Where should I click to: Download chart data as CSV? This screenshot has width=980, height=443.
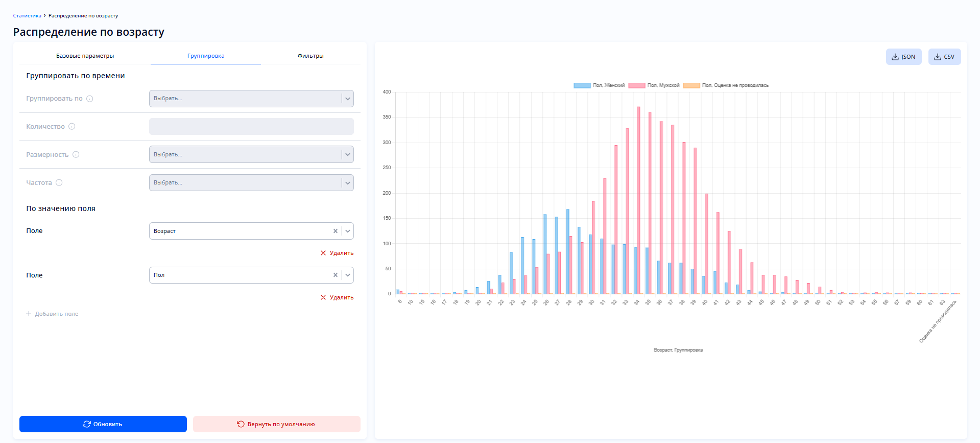[x=944, y=57]
